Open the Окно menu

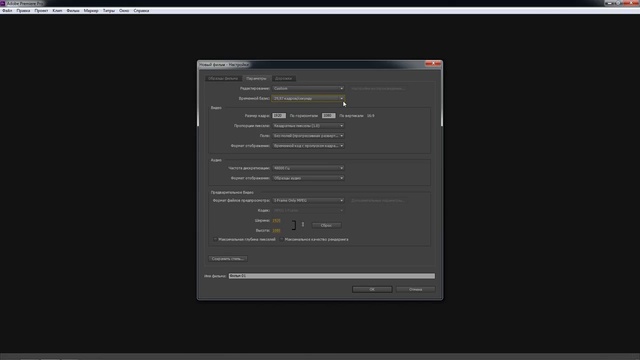pos(124,11)
